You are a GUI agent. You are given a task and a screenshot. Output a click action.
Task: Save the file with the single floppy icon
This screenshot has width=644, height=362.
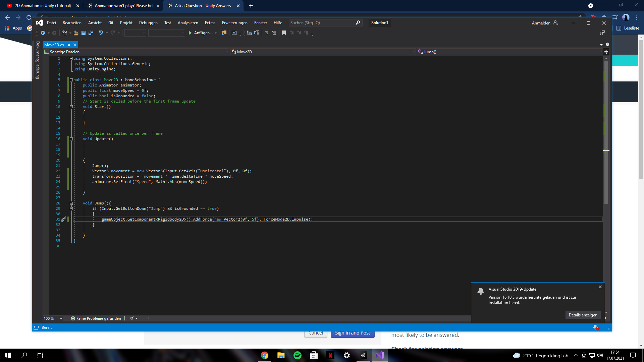pyautogui.click(x=84, y=33)
